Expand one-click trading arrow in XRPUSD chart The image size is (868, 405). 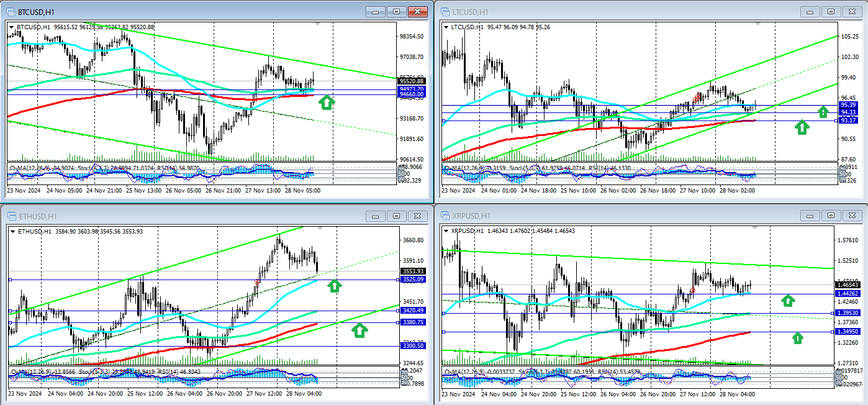(x=446, y=231)
